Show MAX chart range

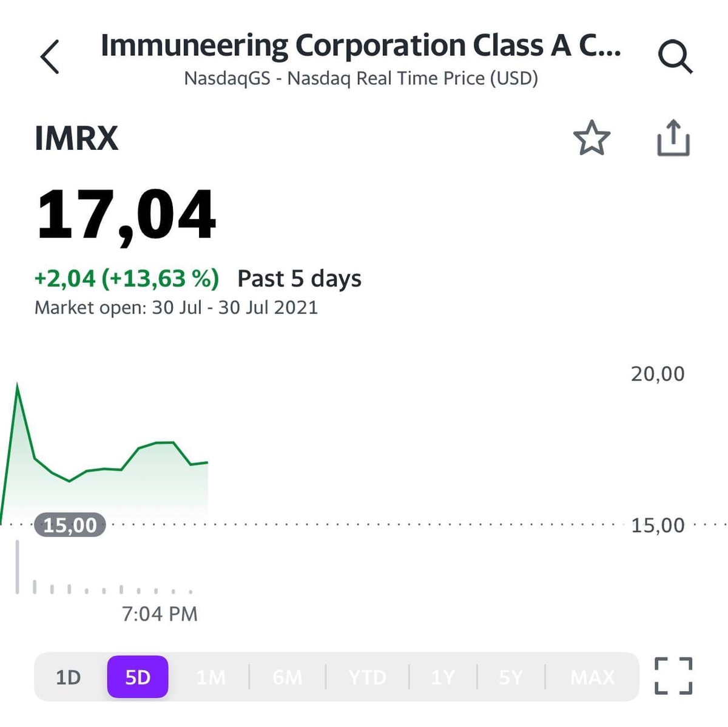coord(592,677)
